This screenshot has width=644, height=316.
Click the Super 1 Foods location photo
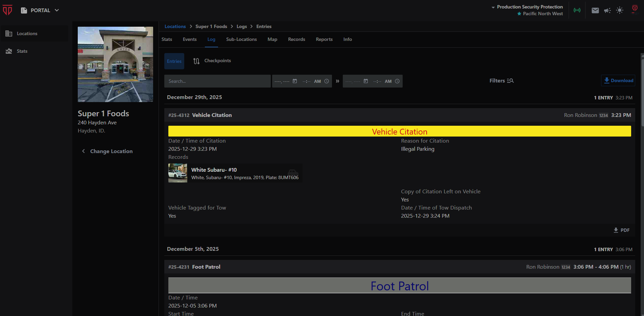pyautogui.click(x=115, y=64)
